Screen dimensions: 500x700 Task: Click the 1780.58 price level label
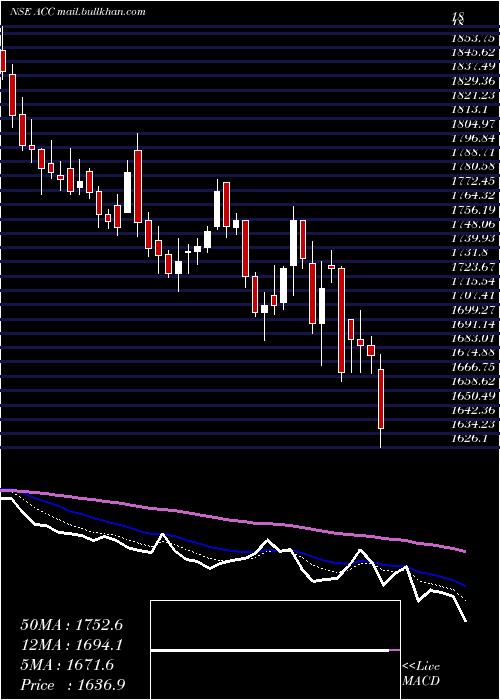(x=473, y=167)
